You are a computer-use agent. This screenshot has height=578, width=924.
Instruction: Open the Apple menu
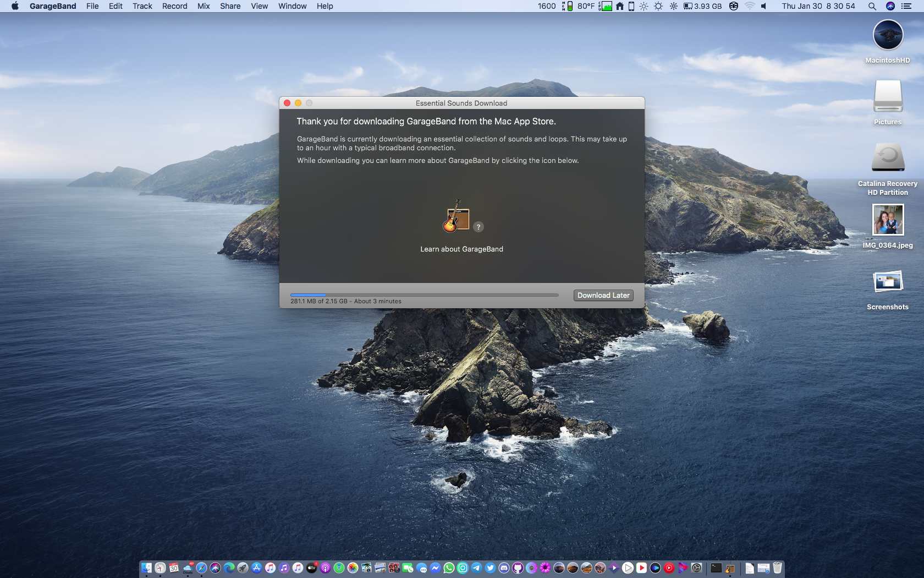pyautogui.click(x=15, y=6)
